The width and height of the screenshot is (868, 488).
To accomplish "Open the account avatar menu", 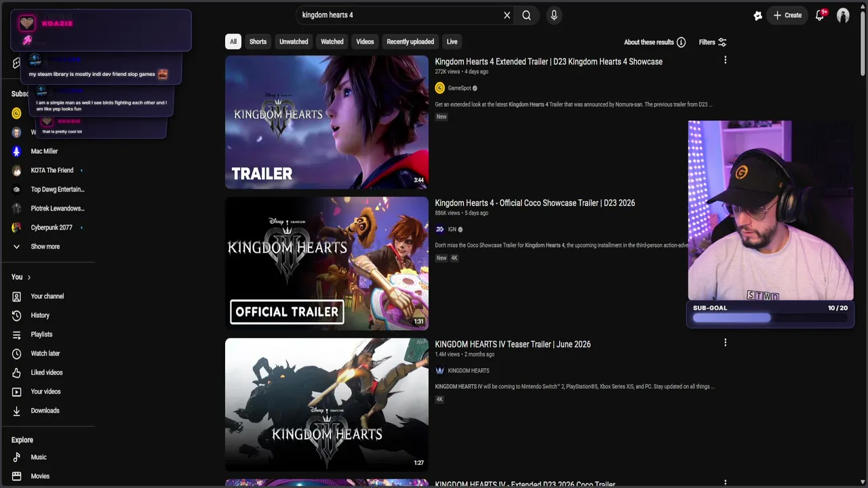I will [x=843, y=15].
